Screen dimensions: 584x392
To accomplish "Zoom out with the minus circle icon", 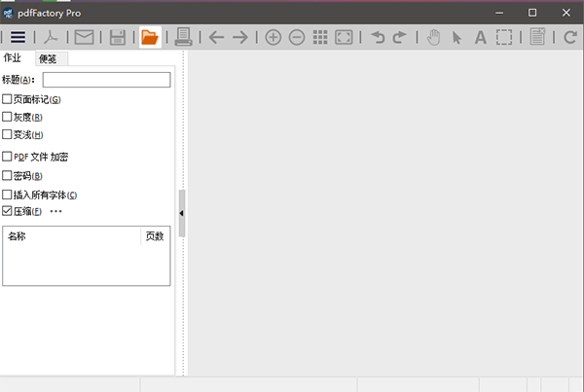I will 297,37.
